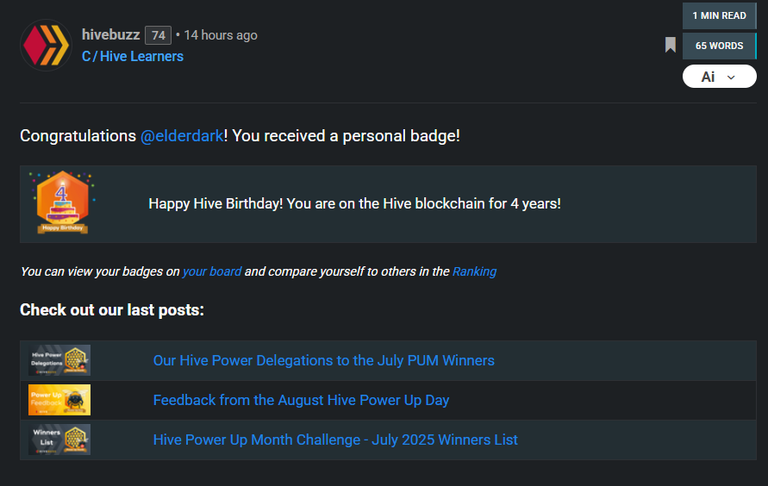Bookmark this post with the bookmark icon
The width and height of the screenshot is (768, 486).
(670, 45)
